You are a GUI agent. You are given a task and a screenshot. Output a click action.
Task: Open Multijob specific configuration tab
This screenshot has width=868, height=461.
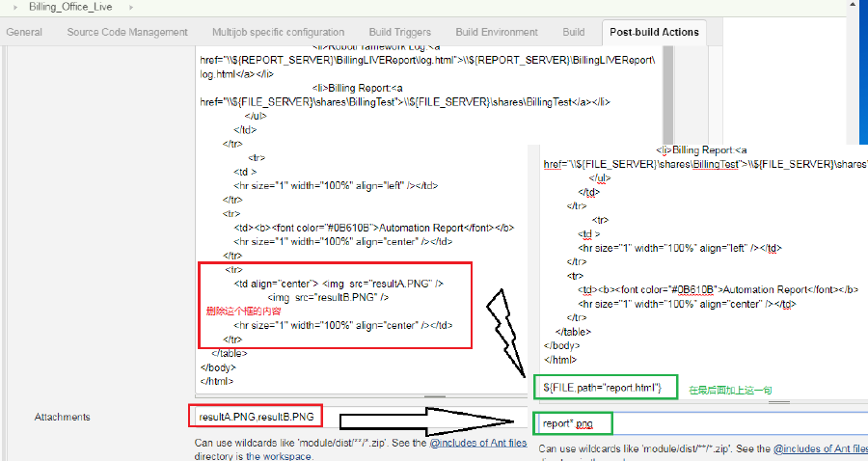pos(278,32)
